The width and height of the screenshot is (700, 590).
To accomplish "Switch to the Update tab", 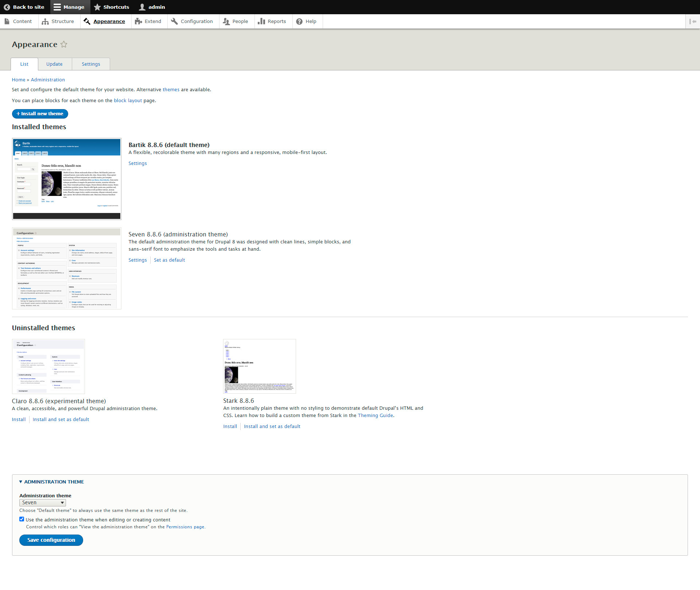I will click(54, 64).
